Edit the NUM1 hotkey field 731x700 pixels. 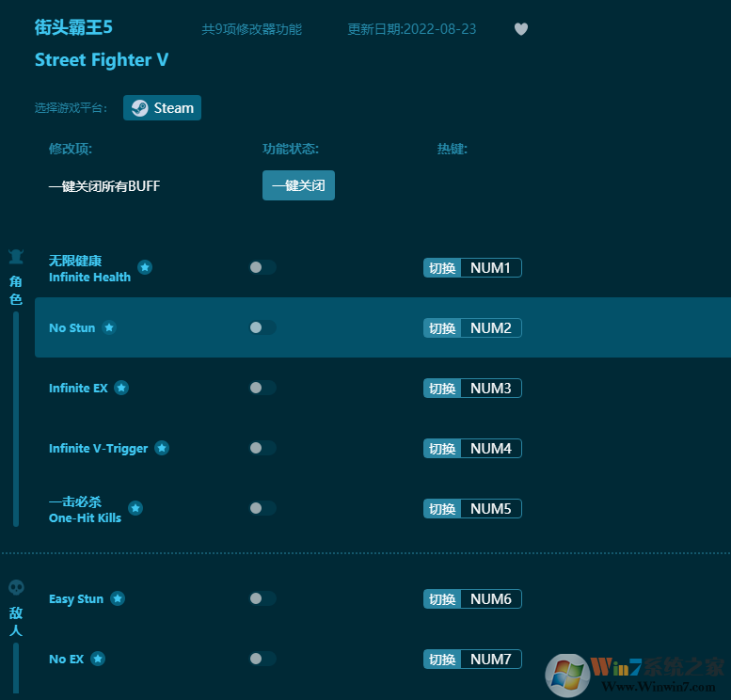(491, 268)
